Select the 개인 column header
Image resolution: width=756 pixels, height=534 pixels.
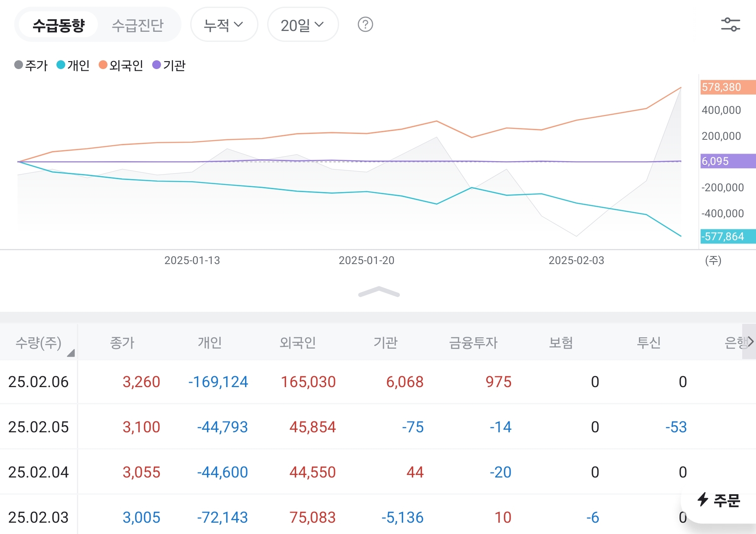click(210, 343)
